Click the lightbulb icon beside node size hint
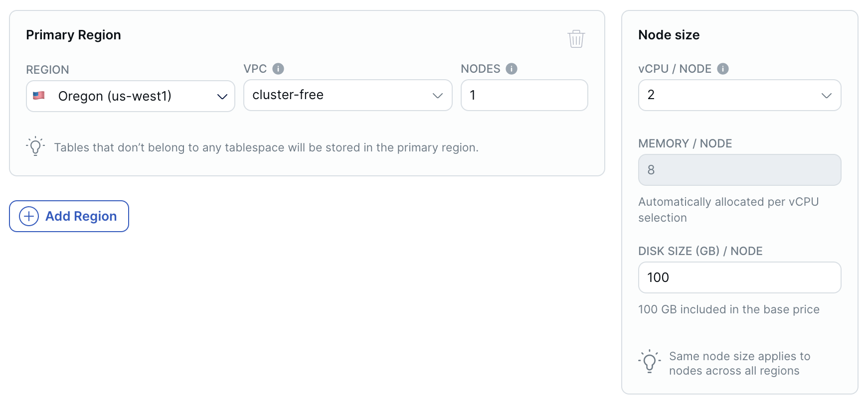This screenshot has height=401, width=868. [649, 362]
